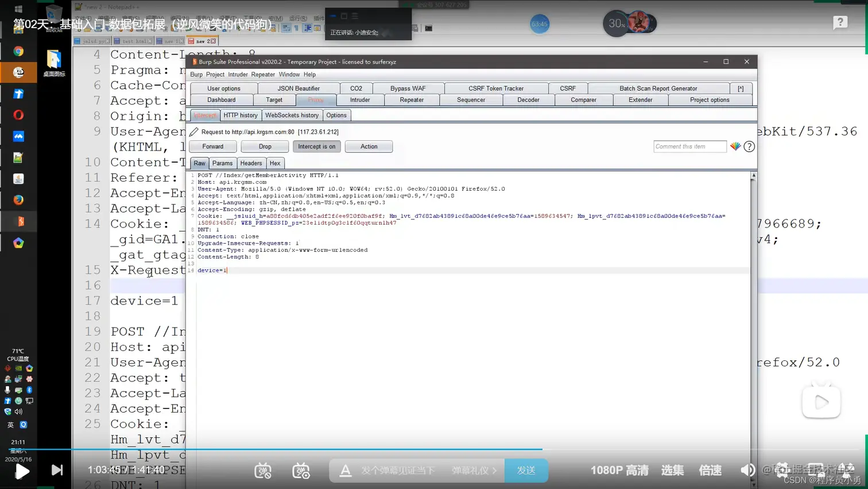
Task: Switch to the Sequencer tab
Action: (x=471, y=100)
